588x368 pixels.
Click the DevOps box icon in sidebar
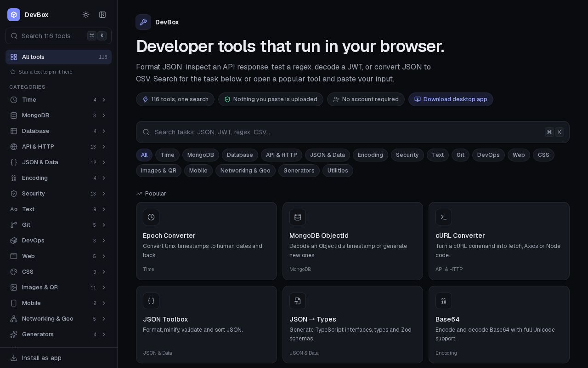coord(14,241)
